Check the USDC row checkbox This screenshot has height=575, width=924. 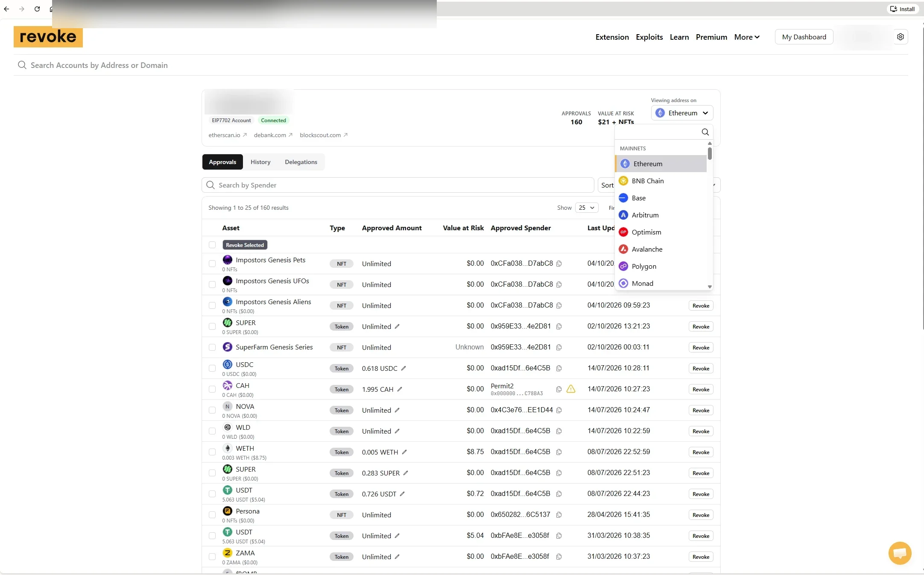(x=212, y=368)
